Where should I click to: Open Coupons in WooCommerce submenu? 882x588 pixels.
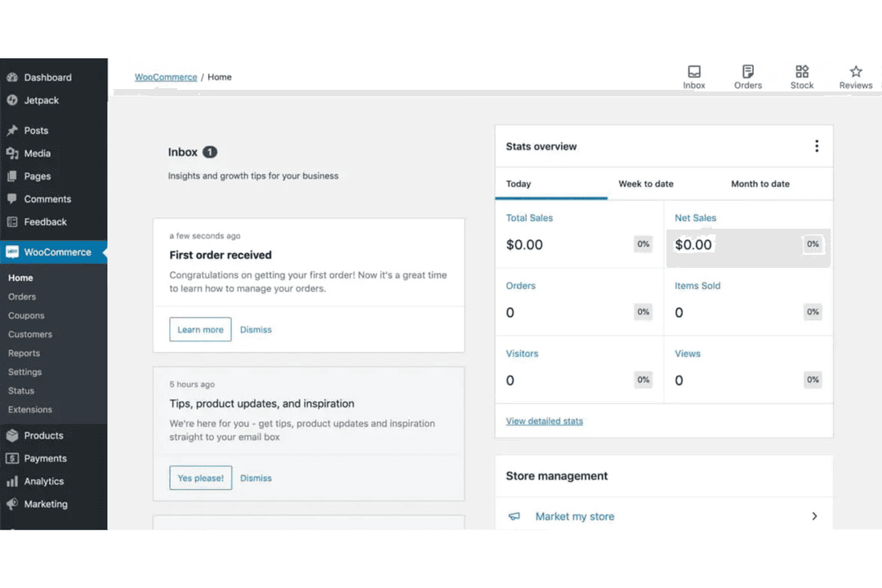26,316
